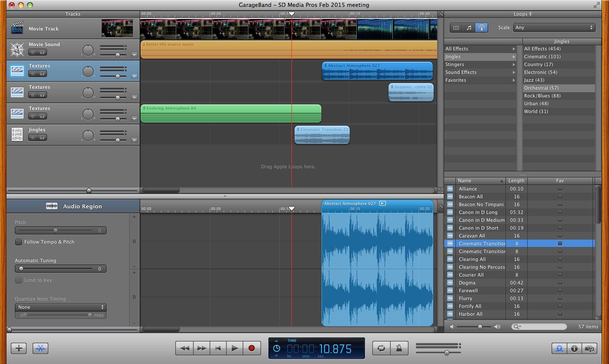
Task: Select Country (17) genre
Action: [559, 64]
